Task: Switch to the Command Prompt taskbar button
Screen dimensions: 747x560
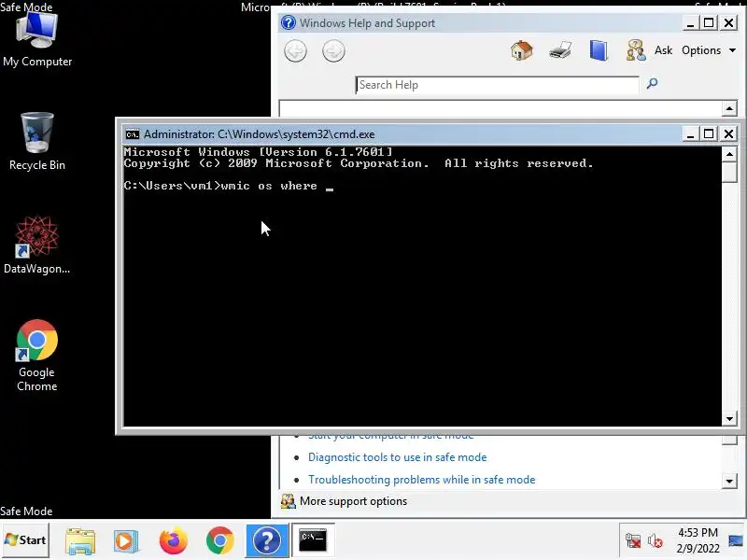Action: (x=313, y=540)
